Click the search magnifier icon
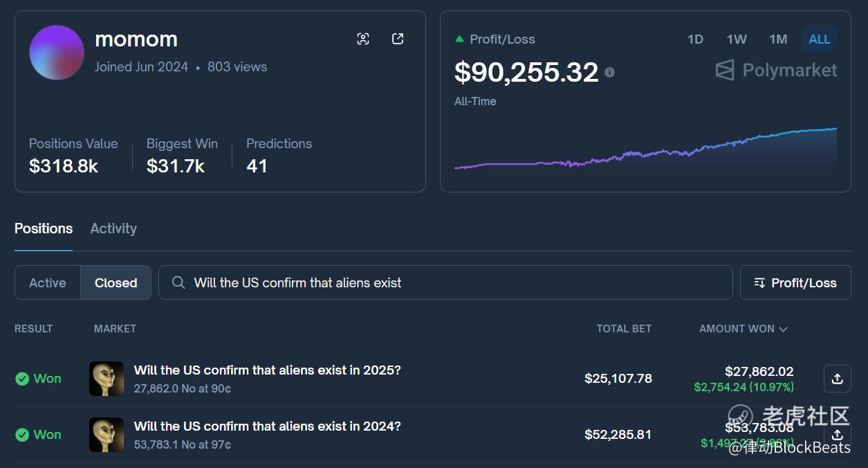The height and width of the screenshot is (468, 868). [x=178, y=282]
